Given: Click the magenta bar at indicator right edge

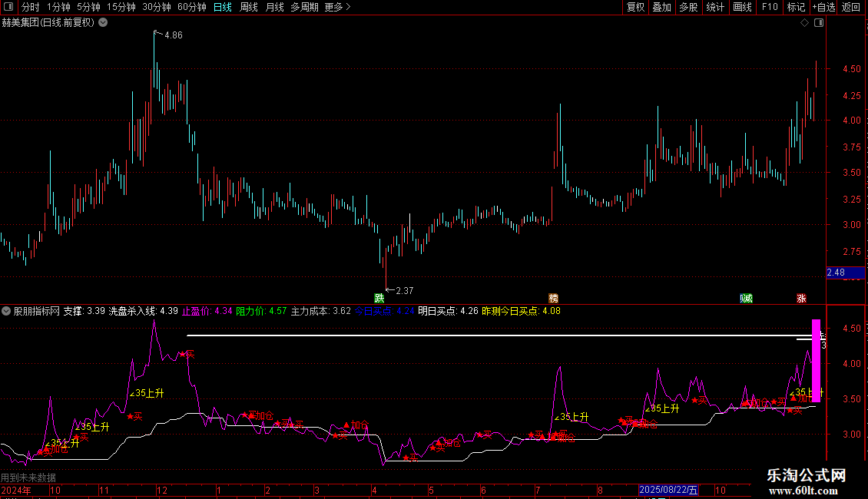Looking at the screenshot, I should (x=816, y=361).
